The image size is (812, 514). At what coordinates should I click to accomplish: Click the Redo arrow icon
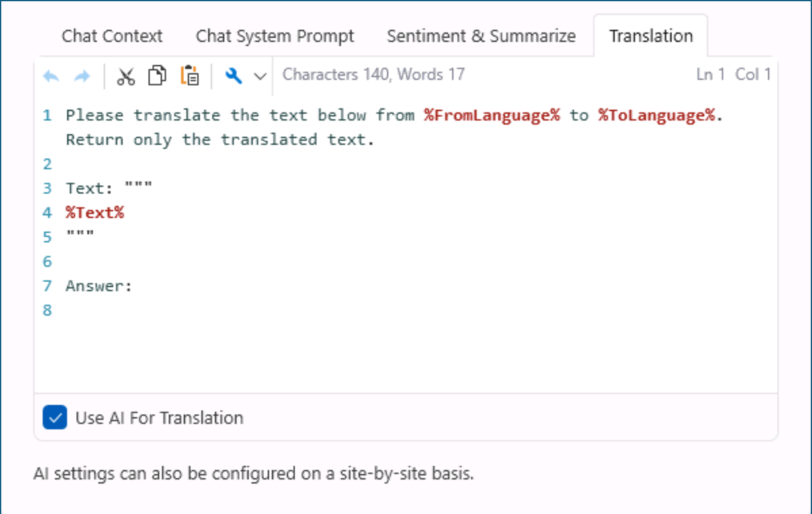pyautogui.click(x=81, y=75)
